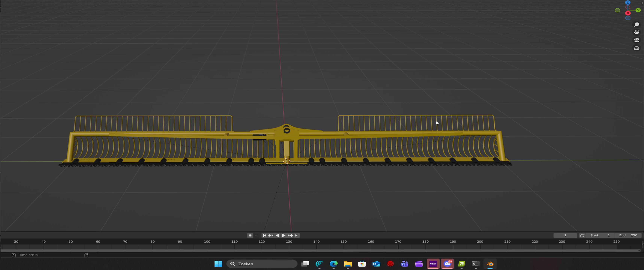Jump to next keyframe

[290, 235]
